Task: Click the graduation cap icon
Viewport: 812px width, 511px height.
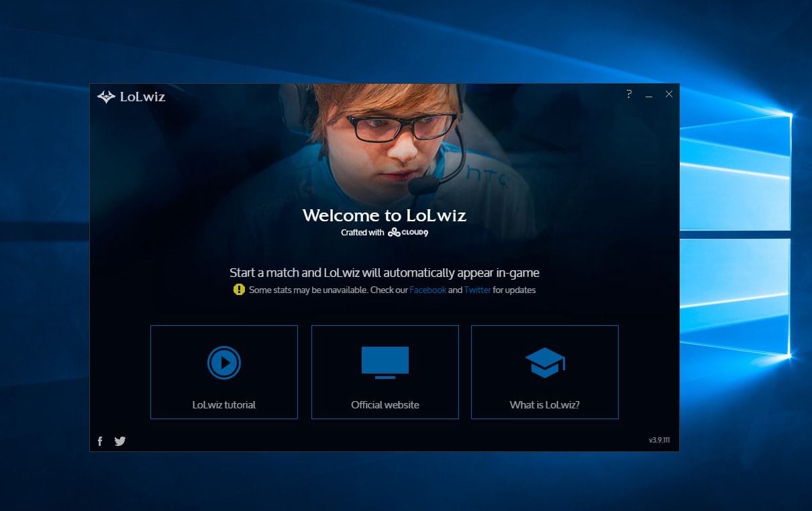Action: 545,363
